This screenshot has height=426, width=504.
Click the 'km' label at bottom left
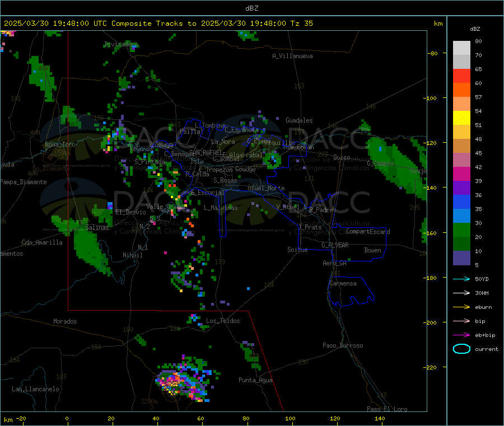8,420
